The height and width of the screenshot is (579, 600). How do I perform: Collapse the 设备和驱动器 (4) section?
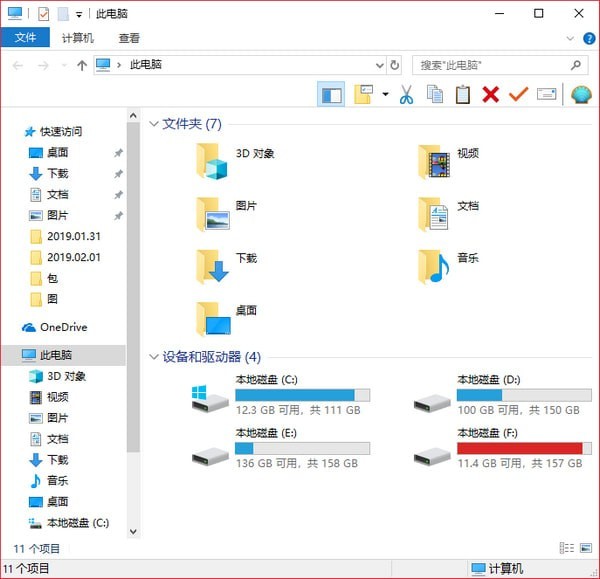click(154, 357)
